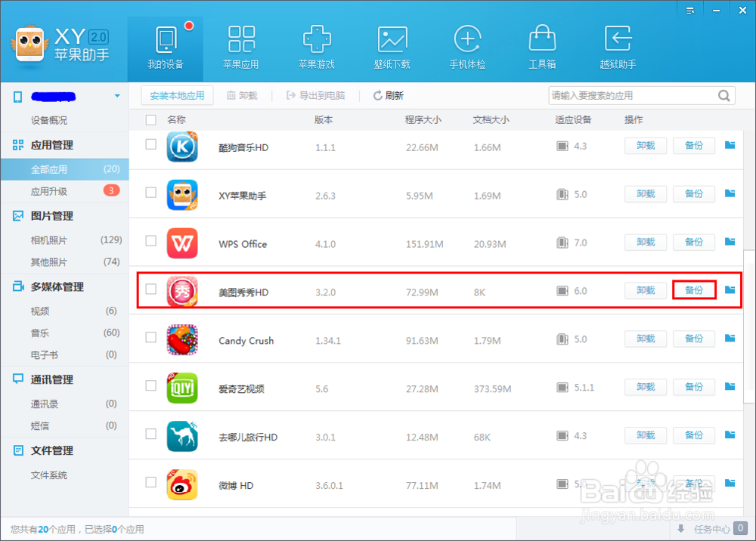Open 任务中心 in the status bar
Viewport: 756px width, 541px height.
712,529
